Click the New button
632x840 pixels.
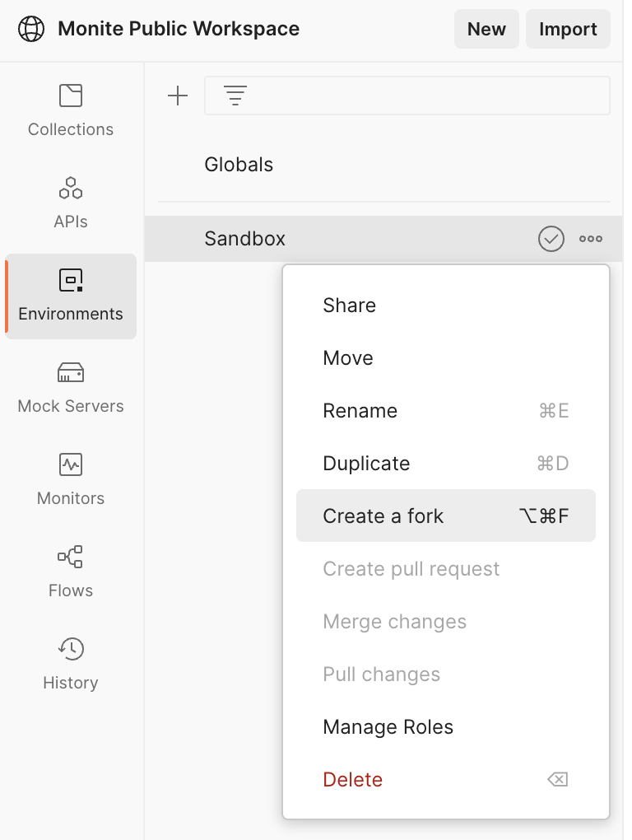[486, 30]
